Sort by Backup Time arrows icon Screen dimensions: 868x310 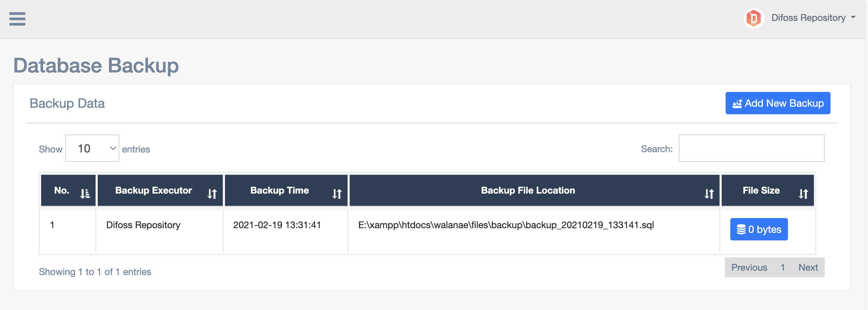[337, 194]
